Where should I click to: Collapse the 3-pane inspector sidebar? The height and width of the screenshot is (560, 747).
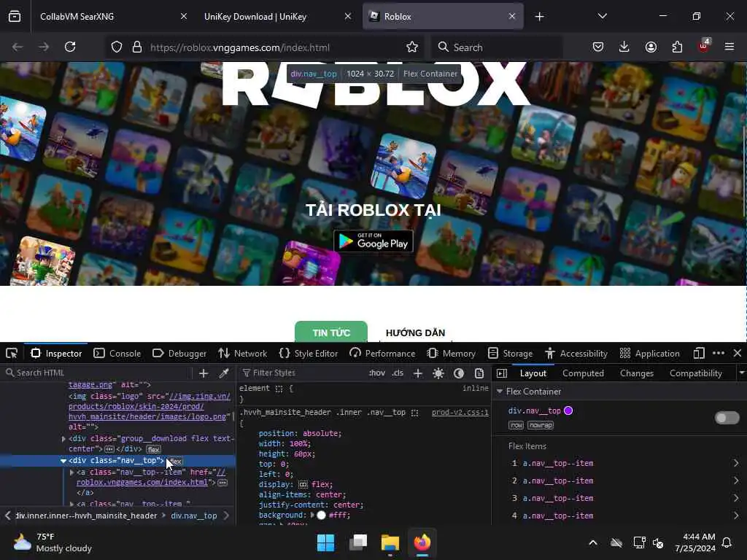point(502,373)
